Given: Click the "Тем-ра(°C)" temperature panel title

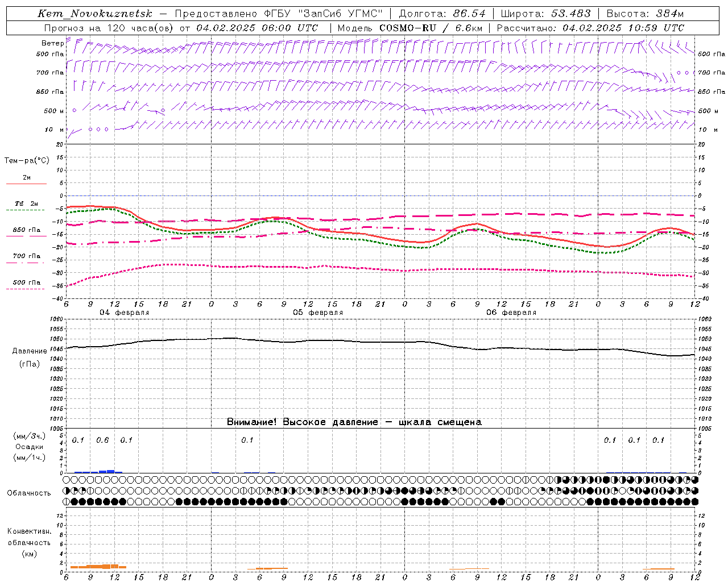Looking at the screenshot, I should point(27,161).
